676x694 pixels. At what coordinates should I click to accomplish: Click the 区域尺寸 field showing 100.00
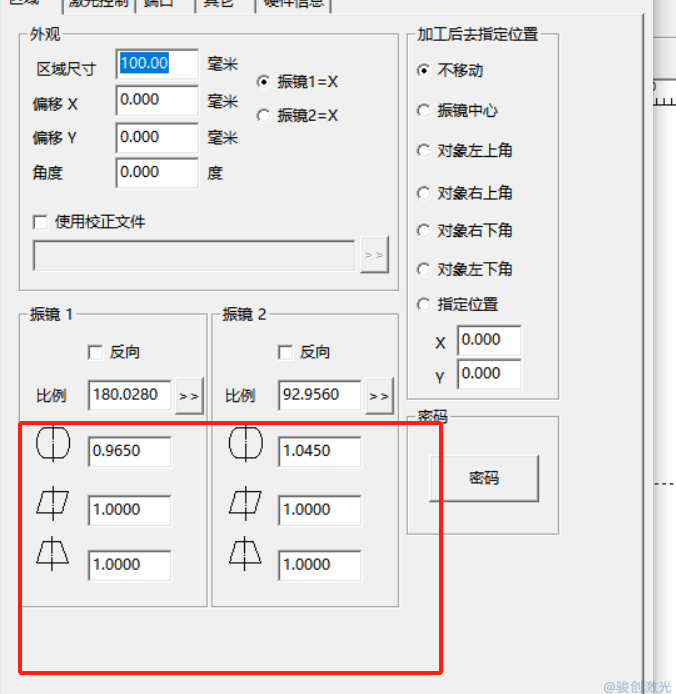157,64
